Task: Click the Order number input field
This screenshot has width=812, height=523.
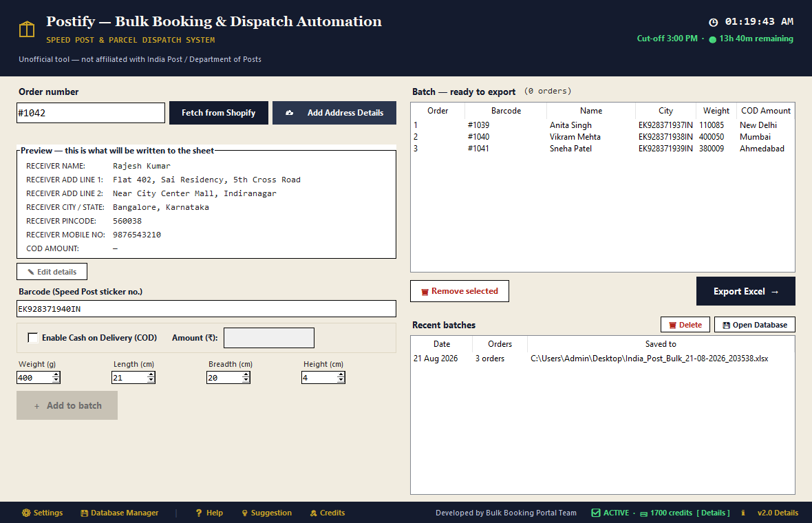Action: point(91,113)
